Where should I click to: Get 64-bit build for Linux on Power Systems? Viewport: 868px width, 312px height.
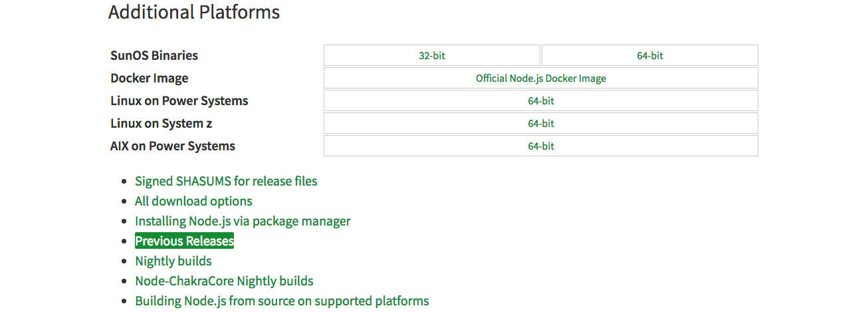tap(540, 101)
